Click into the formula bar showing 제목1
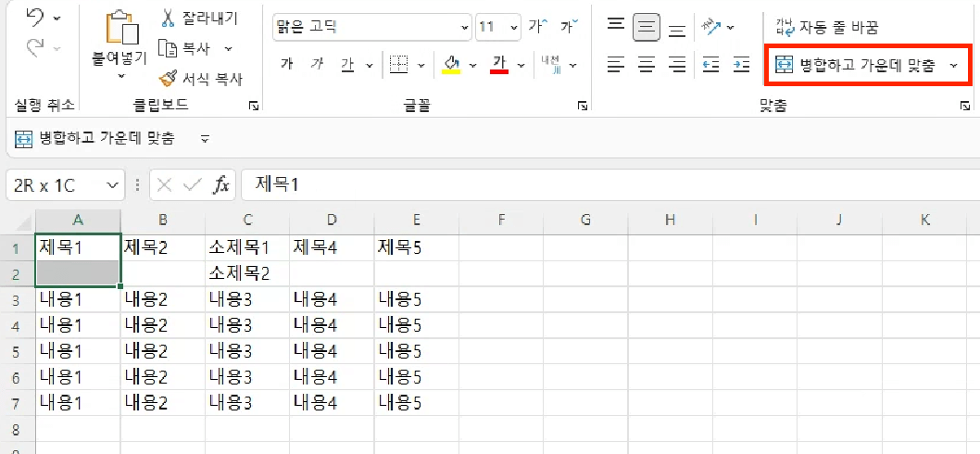The image size is (980, 454). pyautogui.click(x=610, y=185)
